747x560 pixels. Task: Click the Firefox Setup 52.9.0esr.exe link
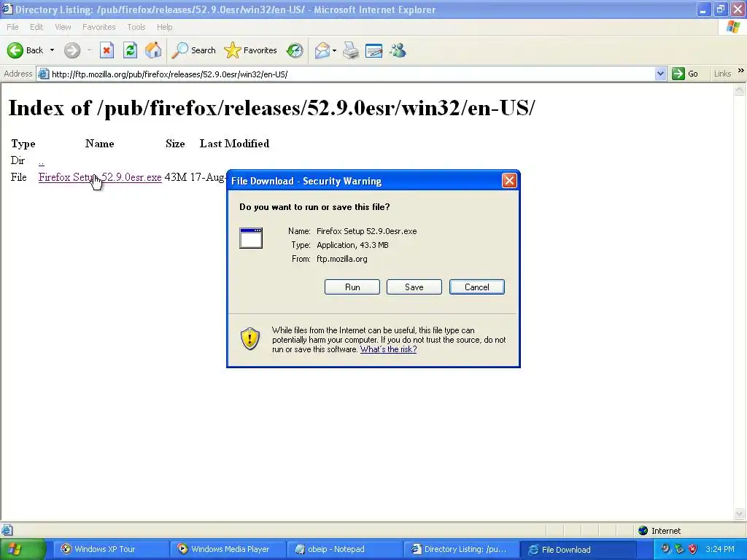click(x=100, y=177)
